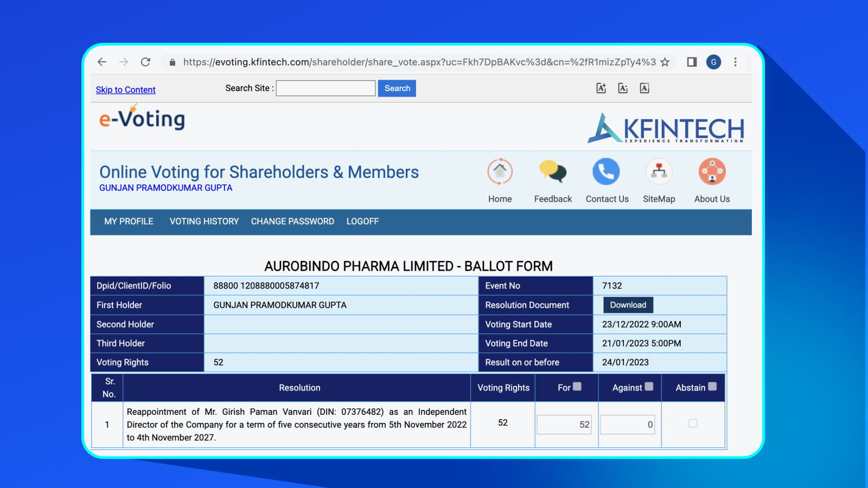868x488 pixels.
Task: Go to Voting History
Action: [204, 221]
